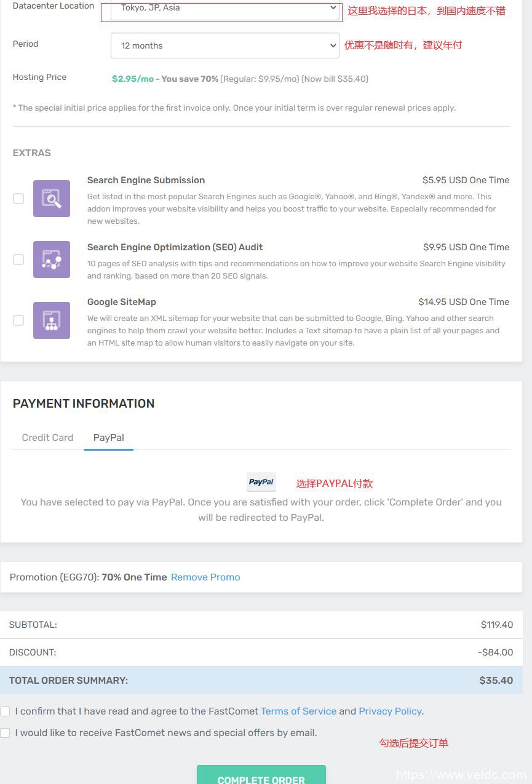The height and width of the screenshot is (784, 532).
Task: Click the Total Order Summary row
Action: coord(261,681)
